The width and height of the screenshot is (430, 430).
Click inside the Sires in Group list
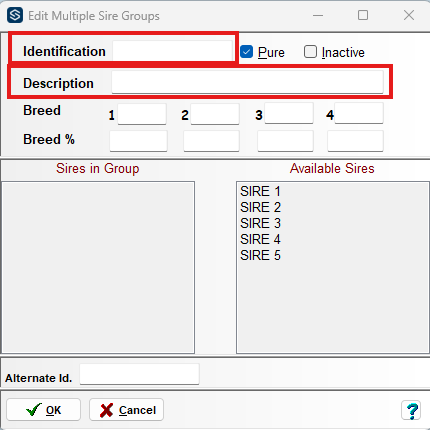[98, 267]
